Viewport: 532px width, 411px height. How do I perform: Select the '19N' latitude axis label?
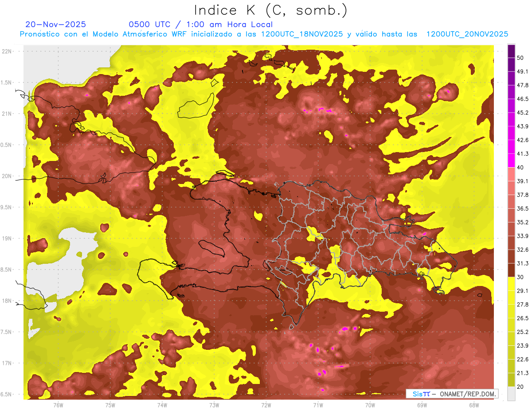coord(7,238)
